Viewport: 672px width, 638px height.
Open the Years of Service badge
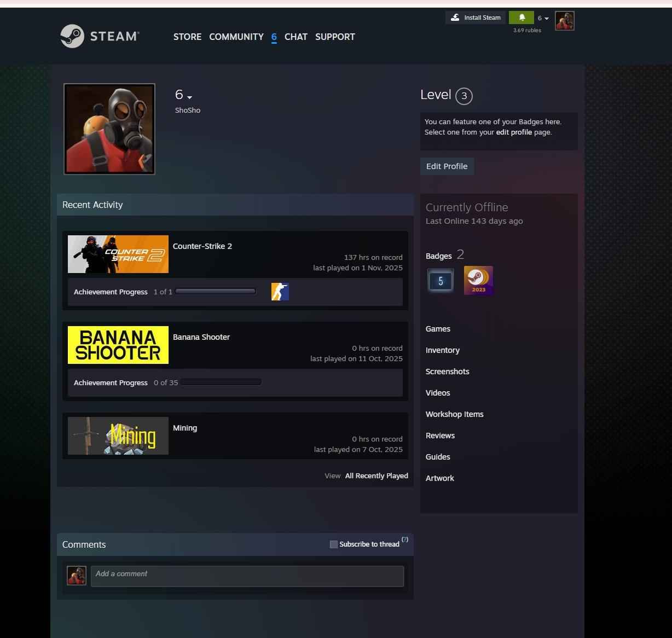click(x=440, y=280)
